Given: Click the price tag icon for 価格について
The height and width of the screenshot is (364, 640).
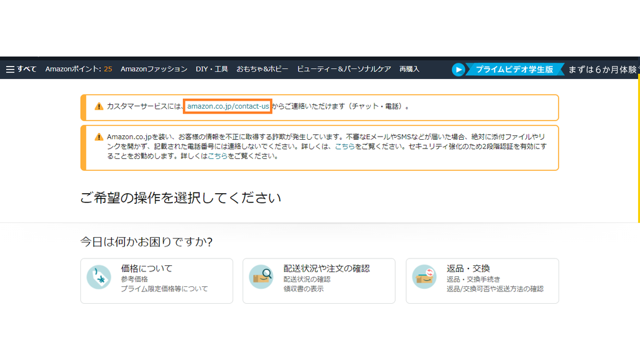Looking at the screenshot, I should [x=99, y=278].
